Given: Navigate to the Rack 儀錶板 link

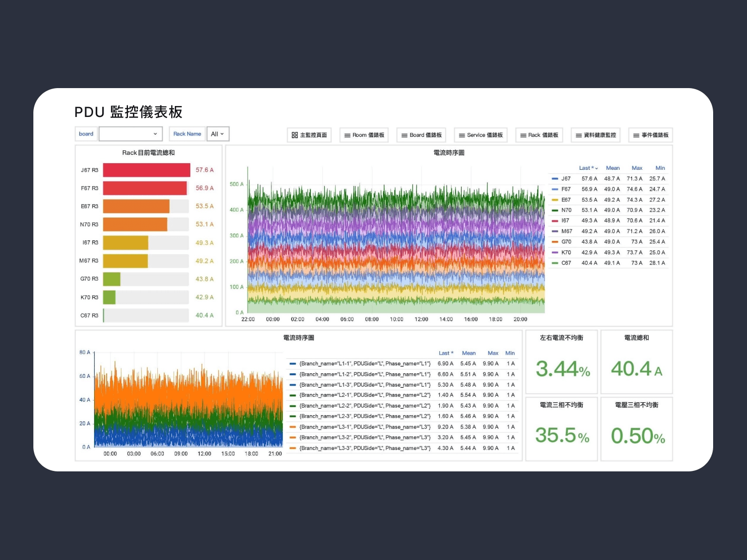Looking at the screenshot, I should [539, 135].
